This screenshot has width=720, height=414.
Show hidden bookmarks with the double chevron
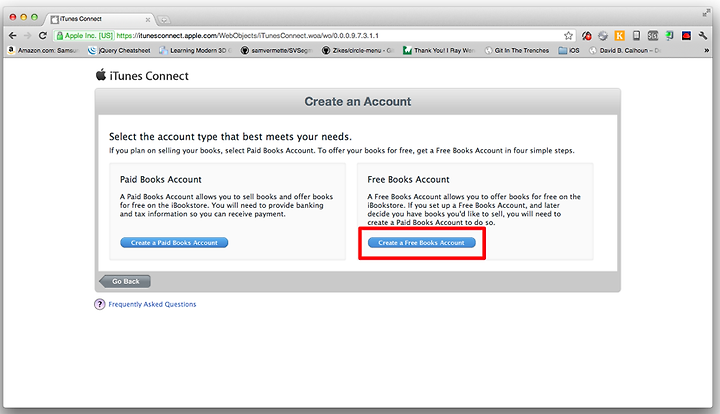pyautogui.click(x=706, y=50)
